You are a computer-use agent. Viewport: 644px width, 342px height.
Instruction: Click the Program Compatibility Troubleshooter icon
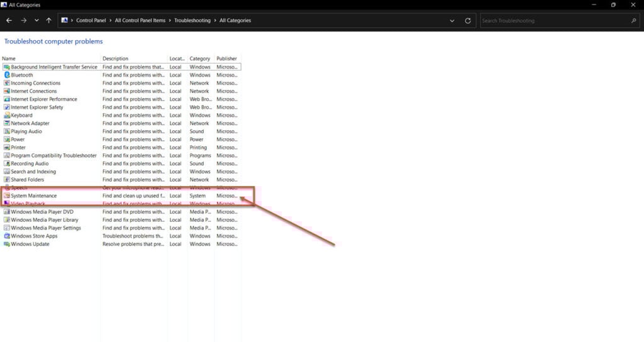pos(6,156)
